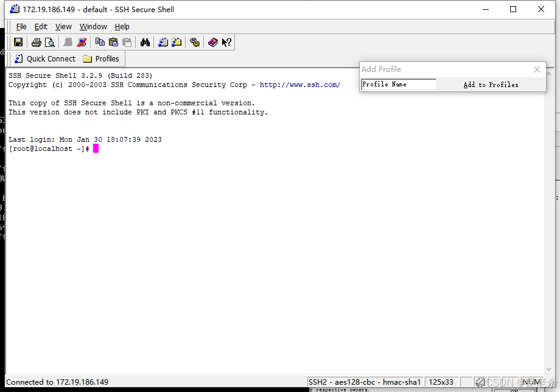The height and width of the screenshot is (392, 560).
Task: Open the Edit menu
Action: [41, 26]
